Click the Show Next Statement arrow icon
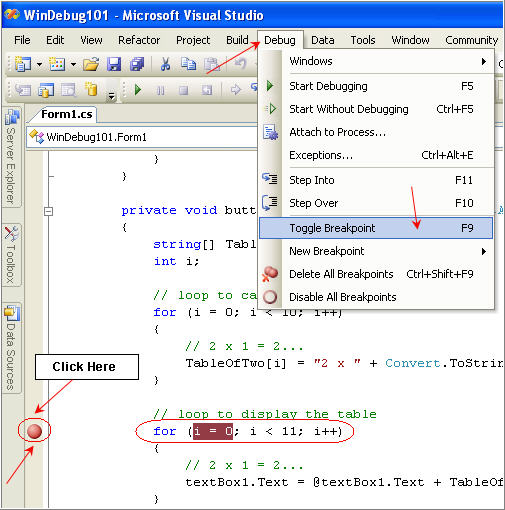Screen dimensions: 505x510 (236, 89)
